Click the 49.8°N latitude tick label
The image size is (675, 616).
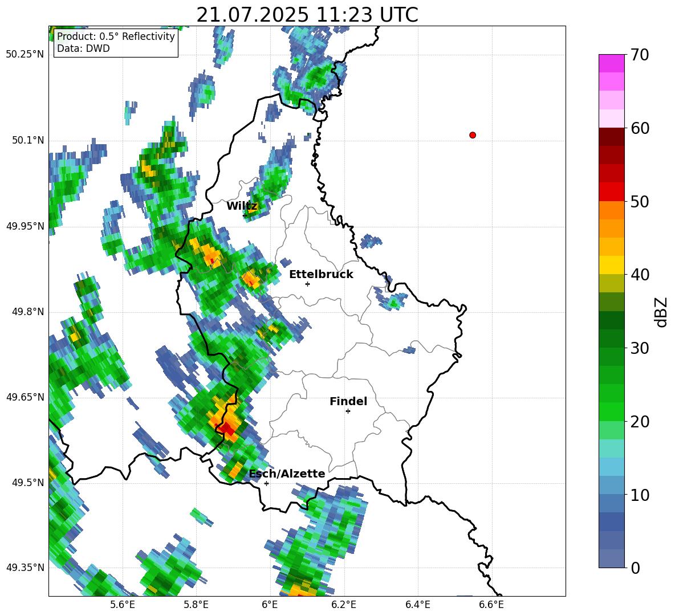coord(28,312)
